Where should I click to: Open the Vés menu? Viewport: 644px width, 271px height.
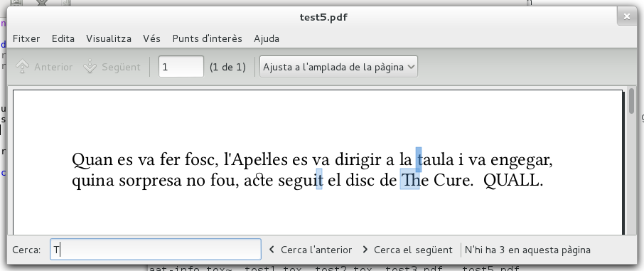click(151, 38)
